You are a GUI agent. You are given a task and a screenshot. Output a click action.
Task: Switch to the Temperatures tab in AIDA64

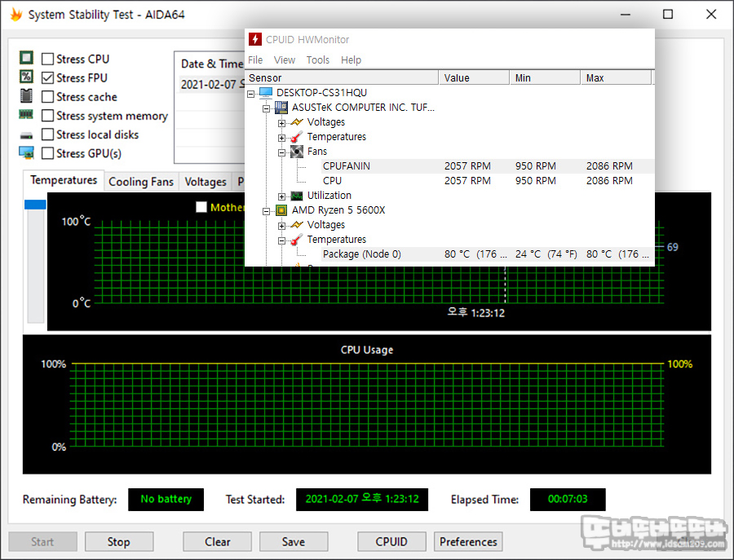click(63, 180)
